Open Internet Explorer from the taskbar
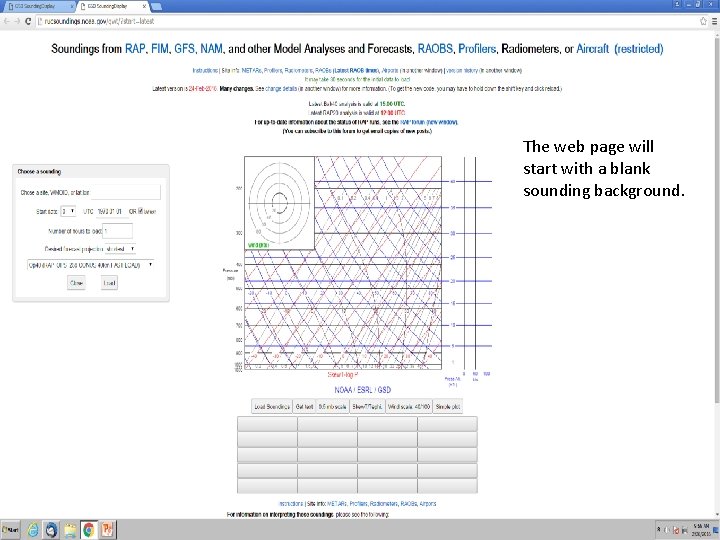Viewport: 720px width, 540px height. click(33, 529)
